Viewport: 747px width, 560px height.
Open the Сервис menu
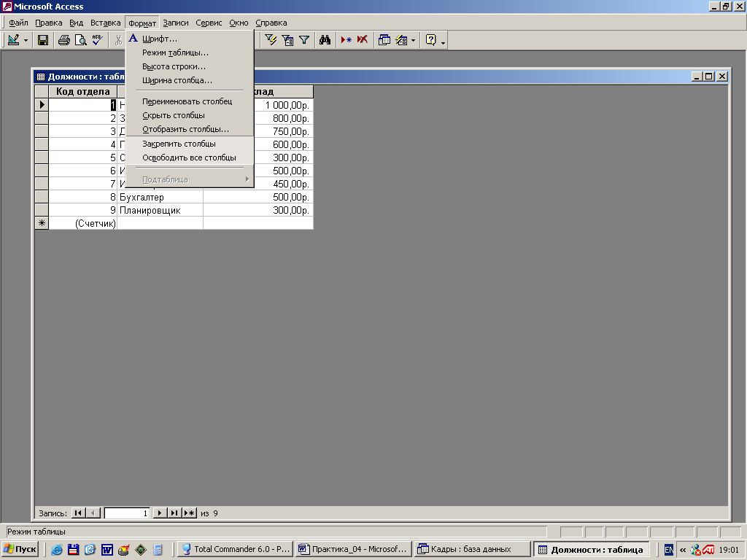(209, 23)
